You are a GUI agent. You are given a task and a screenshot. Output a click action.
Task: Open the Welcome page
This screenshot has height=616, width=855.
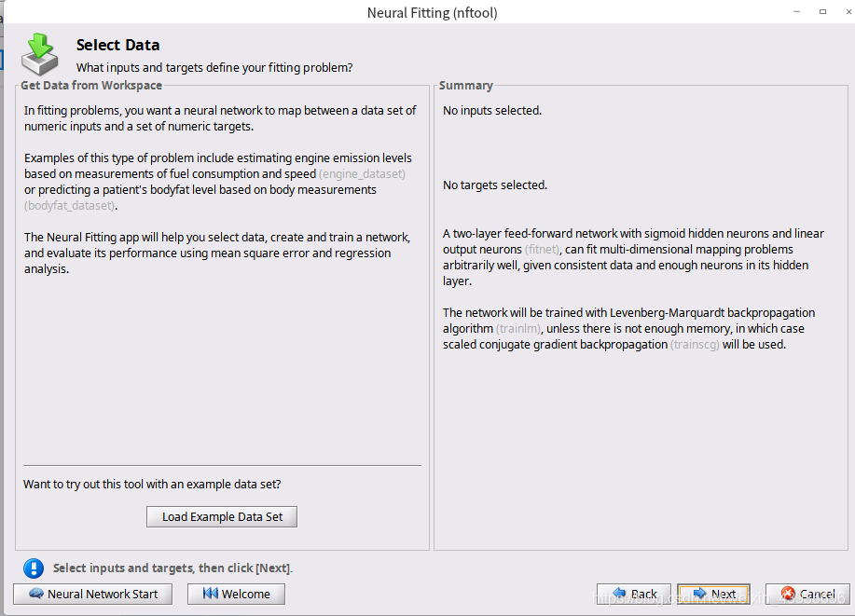(x=236, y=594)
